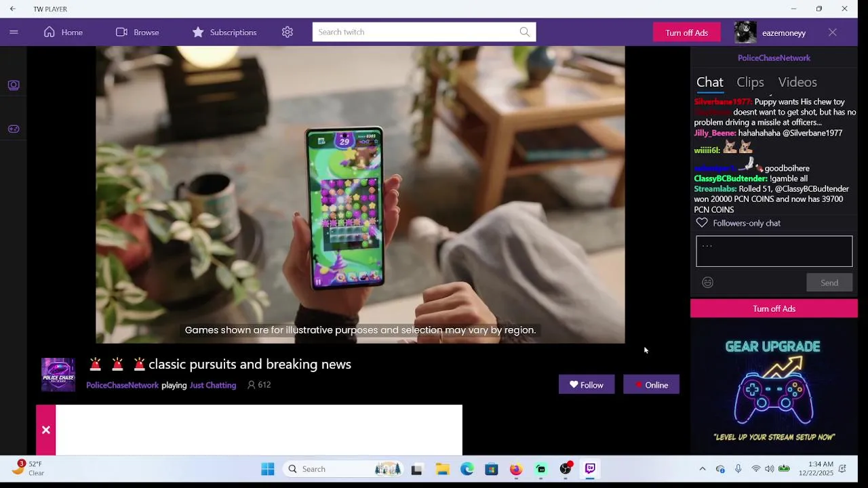Click the Followers-only chat heart icon

pyautogui.click(x=702, y=223)
